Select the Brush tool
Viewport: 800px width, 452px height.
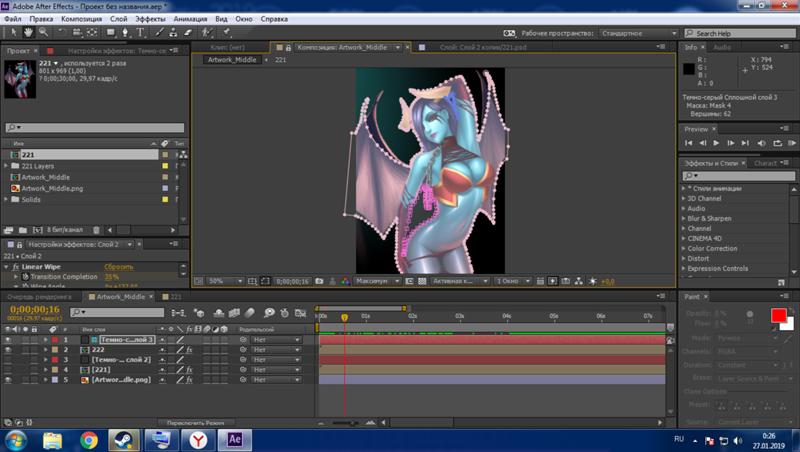[x=159, y=32]
